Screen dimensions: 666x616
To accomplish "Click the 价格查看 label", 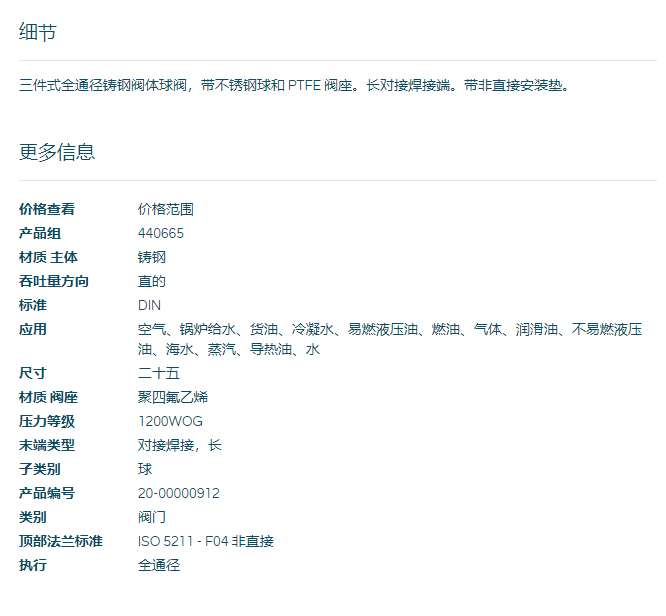I will coord(47,209).
